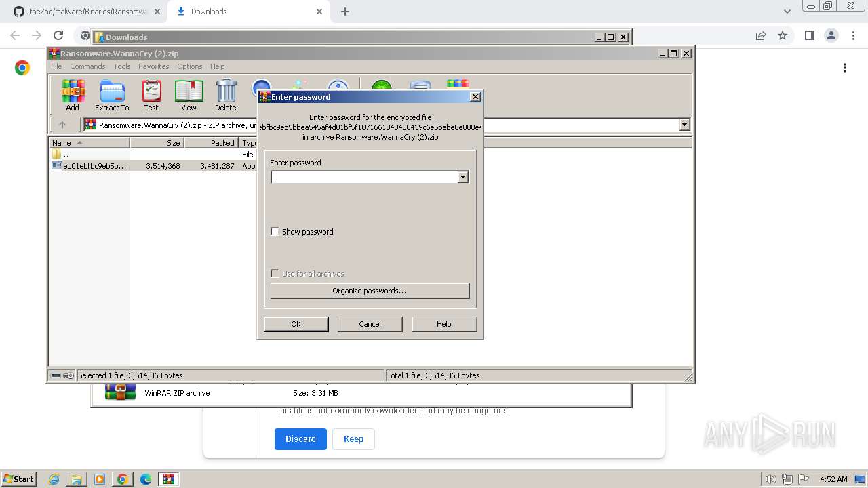
Task: Toggle the Chrome side panel icon
Action: (809, 35)
